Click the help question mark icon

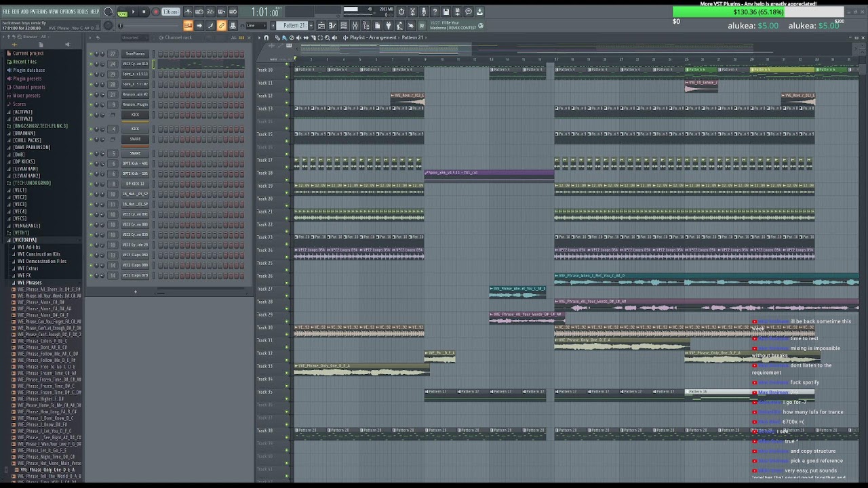pos(435,12)
